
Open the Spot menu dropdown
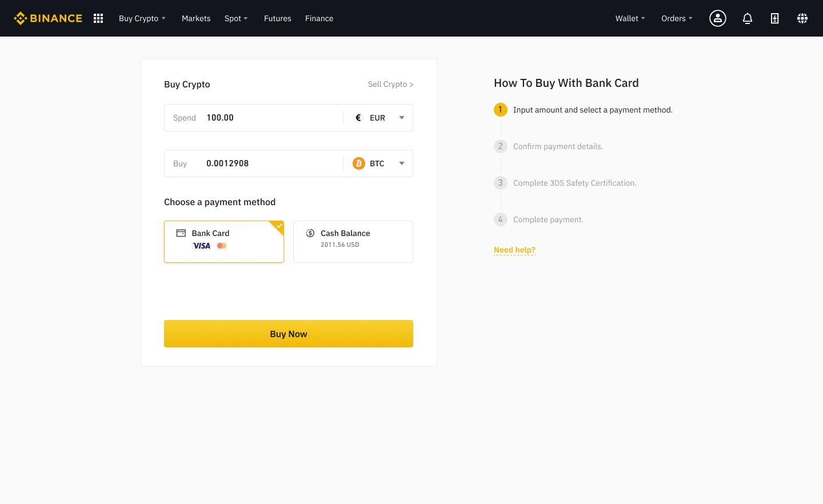click(x=236, y=18)
